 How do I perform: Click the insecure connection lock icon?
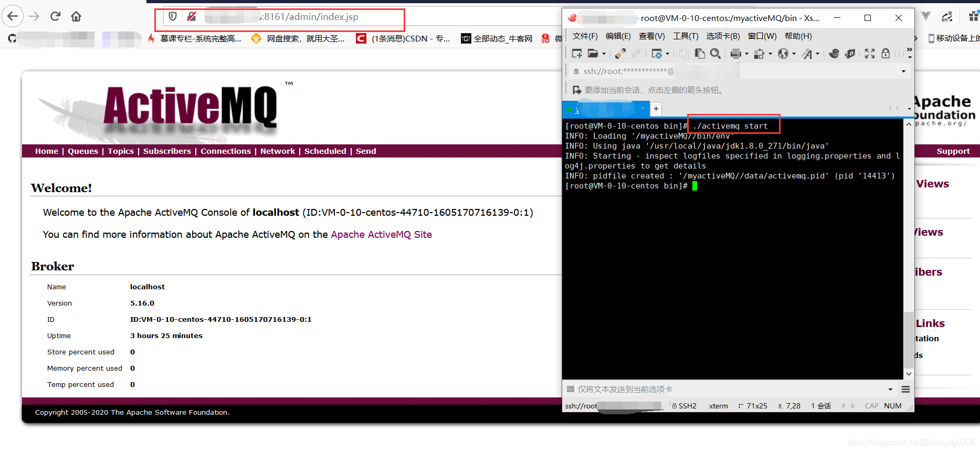pos(192,17)
